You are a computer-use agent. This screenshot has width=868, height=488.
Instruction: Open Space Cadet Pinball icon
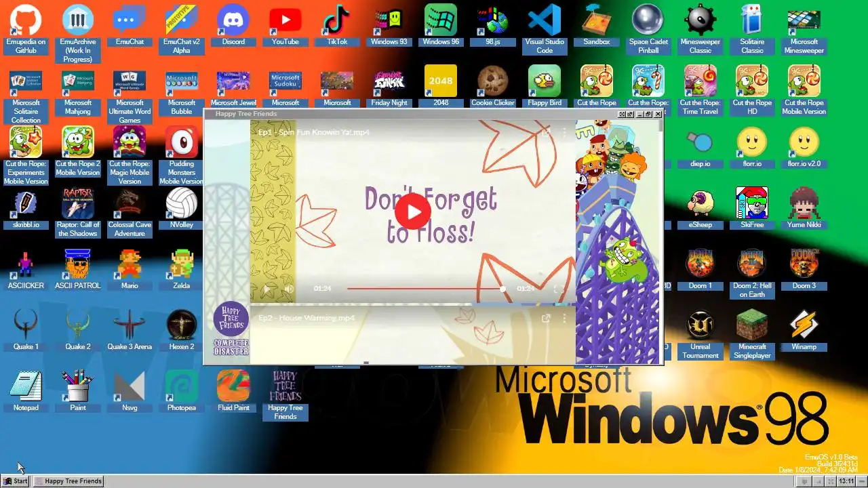point(648,29)
